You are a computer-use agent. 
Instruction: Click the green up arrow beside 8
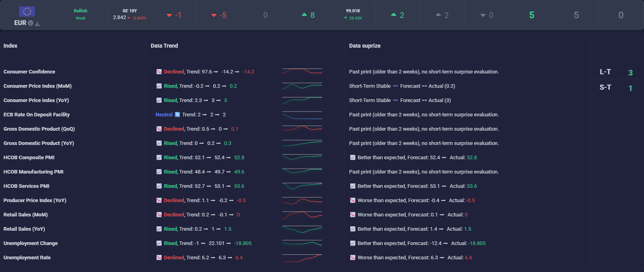tap(304, 15)
